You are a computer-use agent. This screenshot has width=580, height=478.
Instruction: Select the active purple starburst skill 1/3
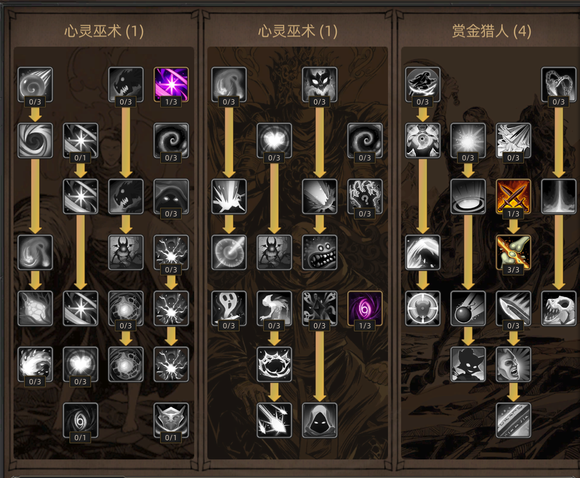pyautogui.click(x=171, y=84)
